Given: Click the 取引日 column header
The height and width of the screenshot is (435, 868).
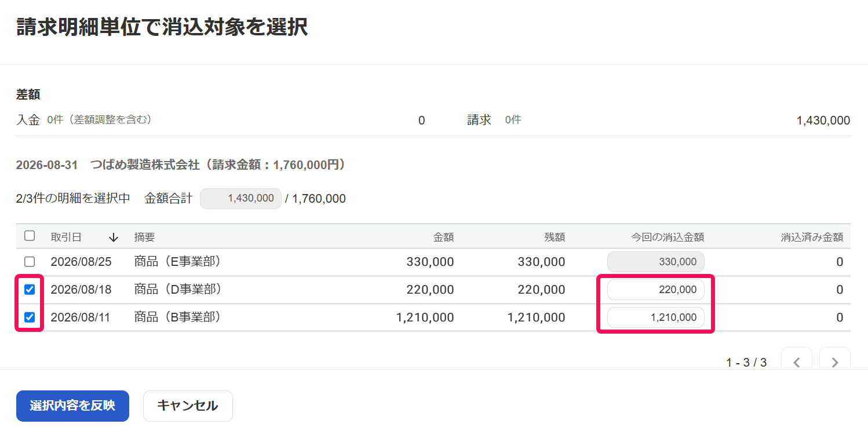Looking at the screenshot, I should pos(66,237).
